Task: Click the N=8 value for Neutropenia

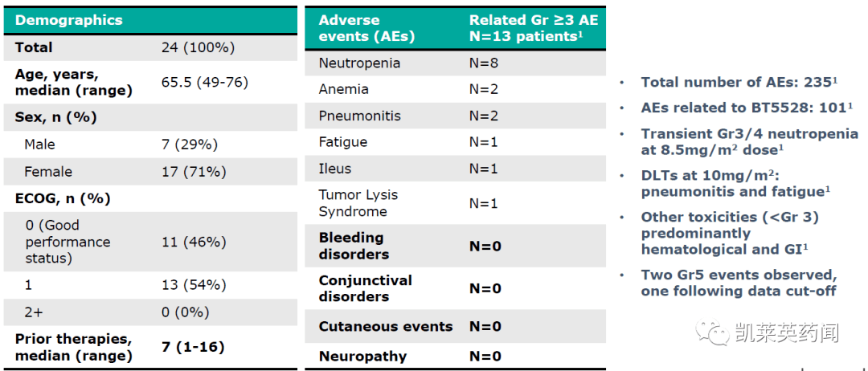Action: click(485, 63)
